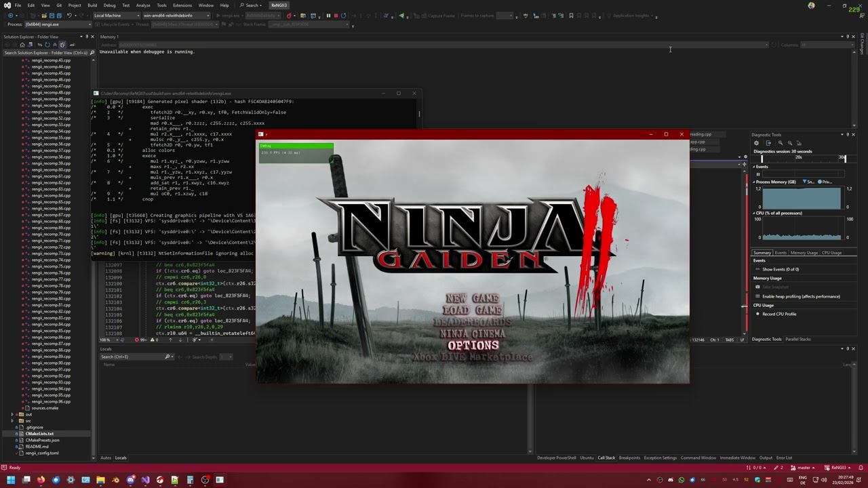The width and height of the screenshot is (868, 488).
Task: Restart the debug session icon
Action: (x=343, y=16)
